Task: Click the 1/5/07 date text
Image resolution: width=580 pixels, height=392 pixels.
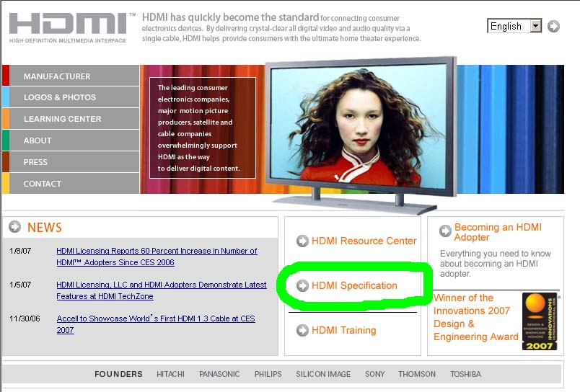Action: pos(20,285)
